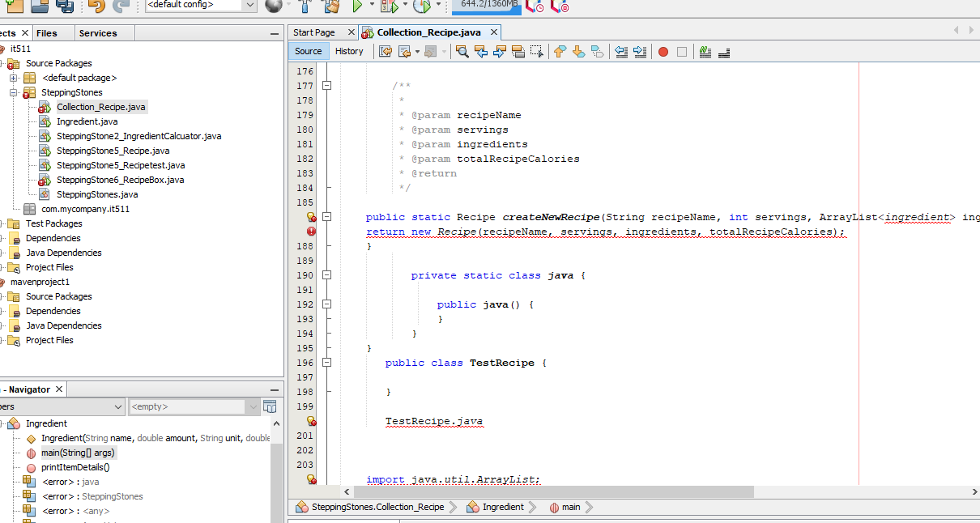Click the Clean and Build broom icon

[331, 7]
